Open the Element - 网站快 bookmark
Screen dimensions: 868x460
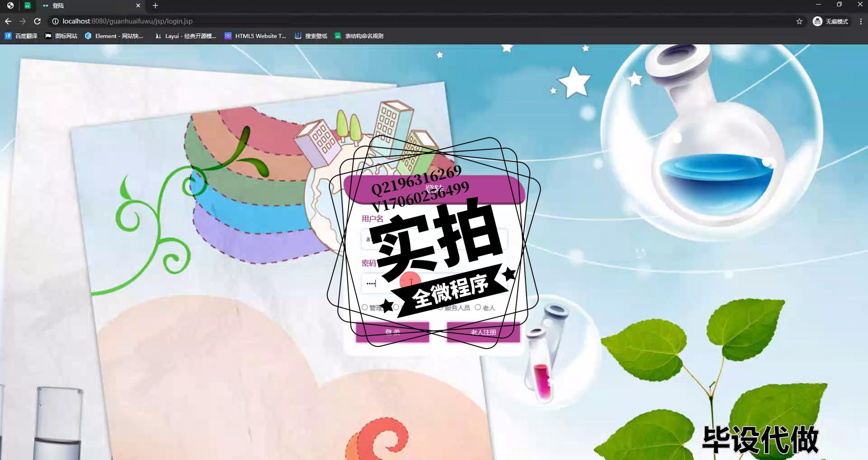point(114,36)
